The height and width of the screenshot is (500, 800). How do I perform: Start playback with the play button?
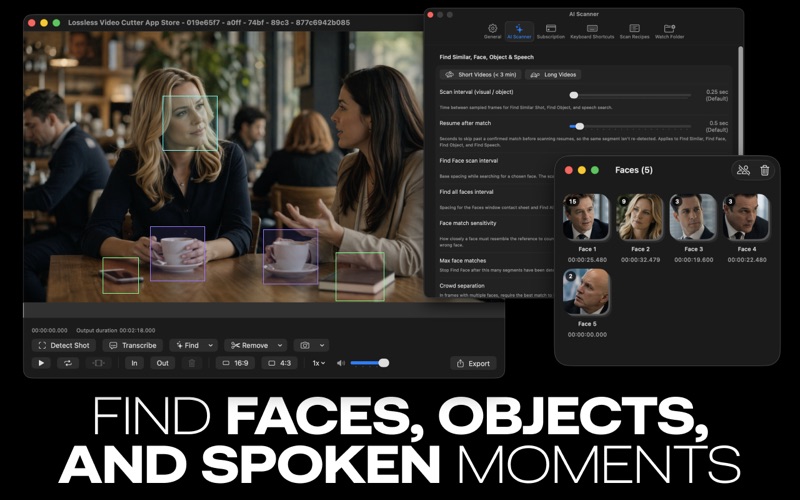tap(41, 363)
